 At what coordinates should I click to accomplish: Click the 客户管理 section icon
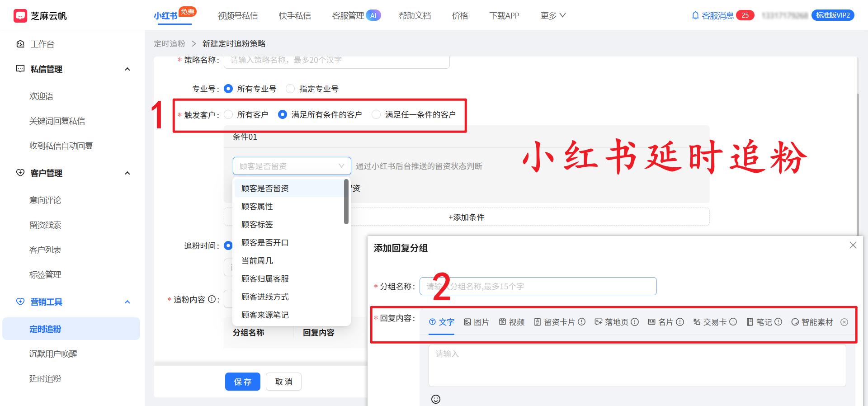pyautogui.click(x=20, y=173)
